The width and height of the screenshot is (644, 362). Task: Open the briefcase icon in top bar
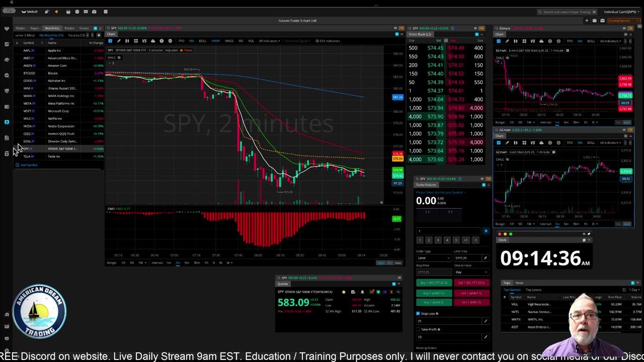(602, 21)
